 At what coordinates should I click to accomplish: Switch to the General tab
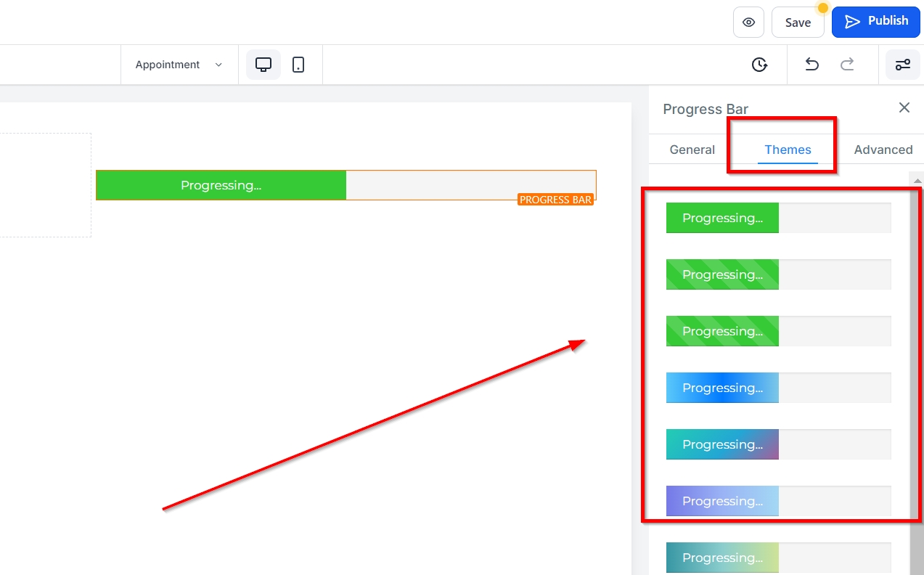[x=692, y=150]
